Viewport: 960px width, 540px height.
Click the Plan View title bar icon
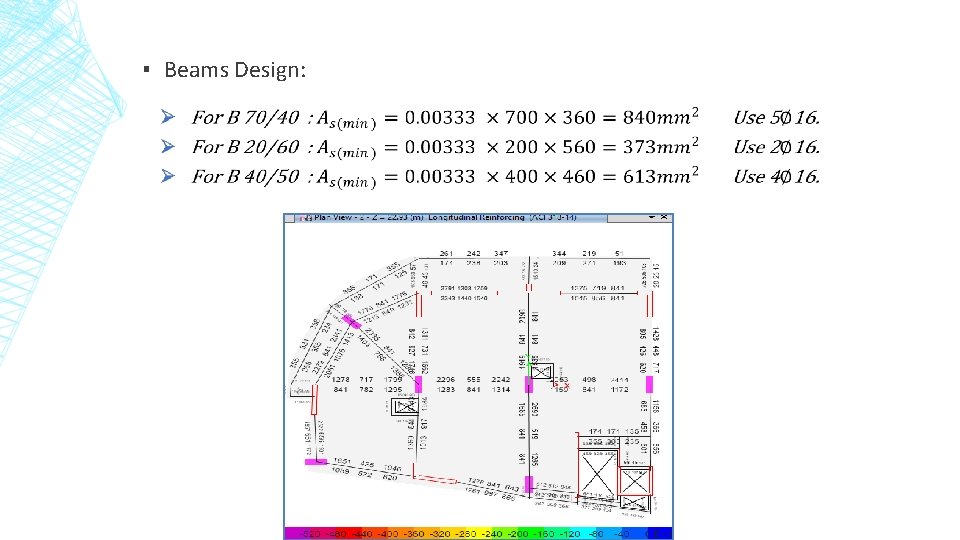tap(306, 218)
